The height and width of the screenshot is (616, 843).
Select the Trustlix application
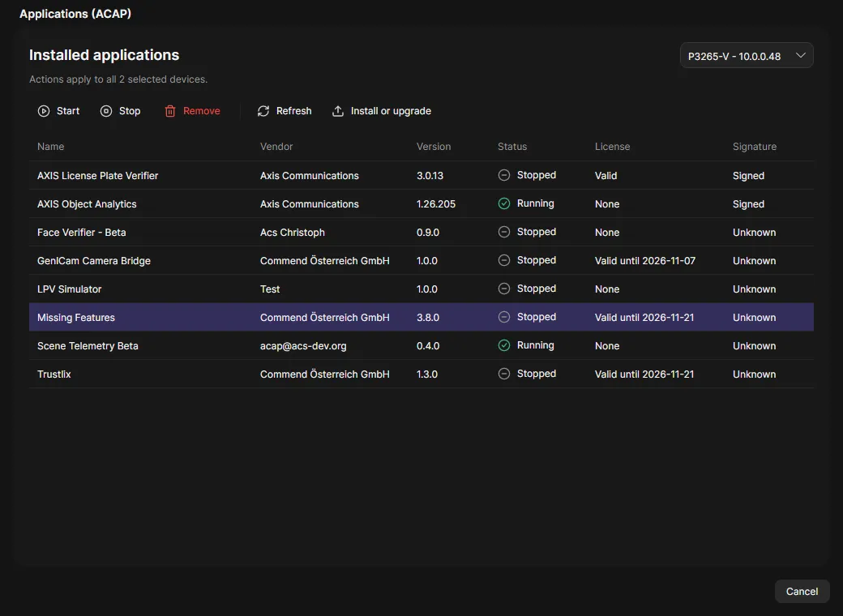421,374
